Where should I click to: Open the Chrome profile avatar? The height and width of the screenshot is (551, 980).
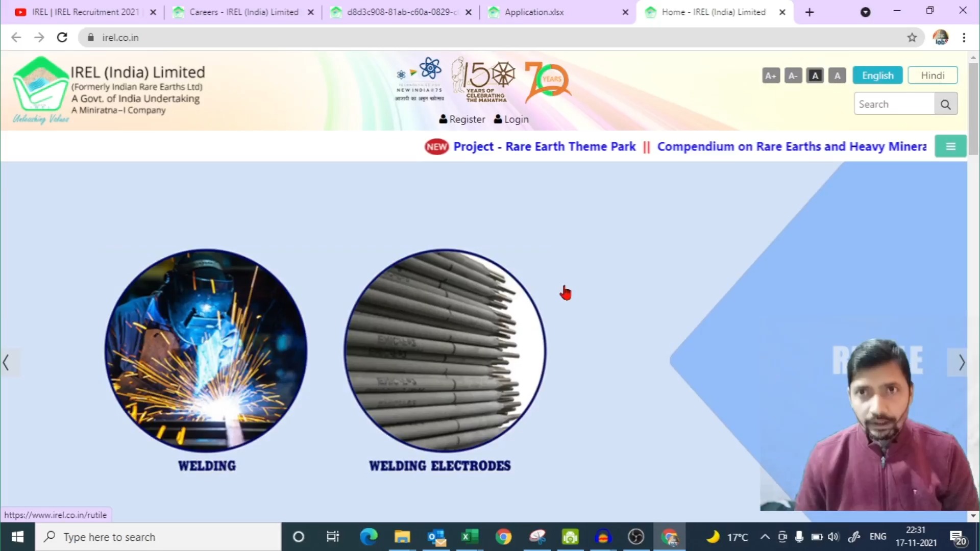941,37
